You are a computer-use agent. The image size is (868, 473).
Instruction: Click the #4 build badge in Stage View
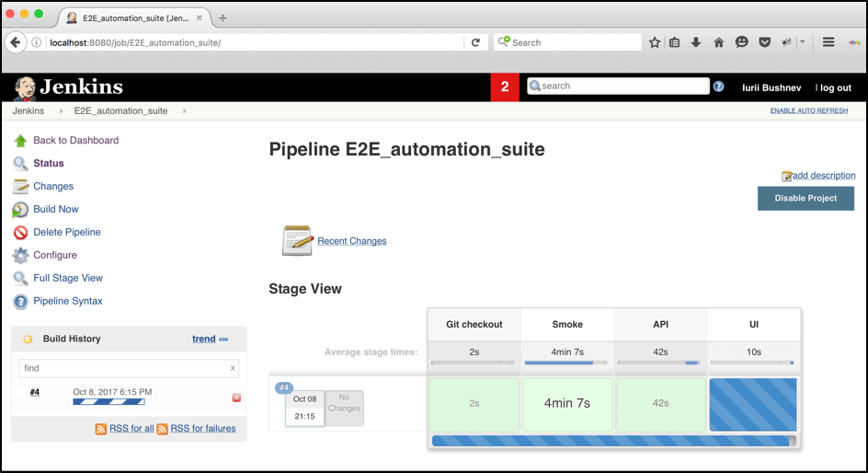click(x=284, y=387)
